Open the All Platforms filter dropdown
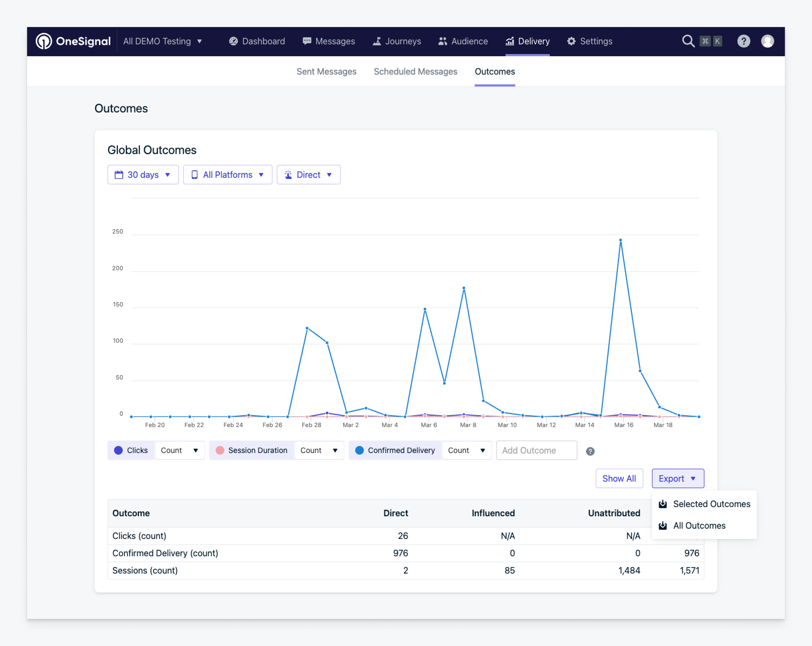 pos(228,175)
